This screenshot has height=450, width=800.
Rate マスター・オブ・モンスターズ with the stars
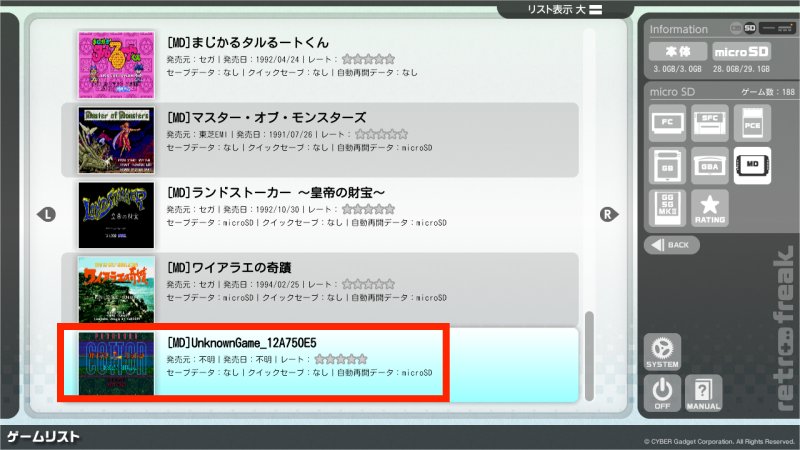point(382,134)
